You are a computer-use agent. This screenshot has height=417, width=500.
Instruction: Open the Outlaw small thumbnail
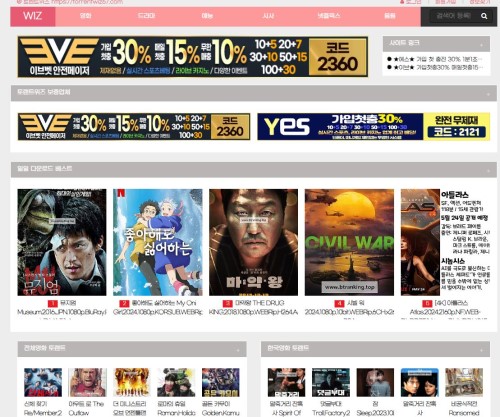point(87,382)
